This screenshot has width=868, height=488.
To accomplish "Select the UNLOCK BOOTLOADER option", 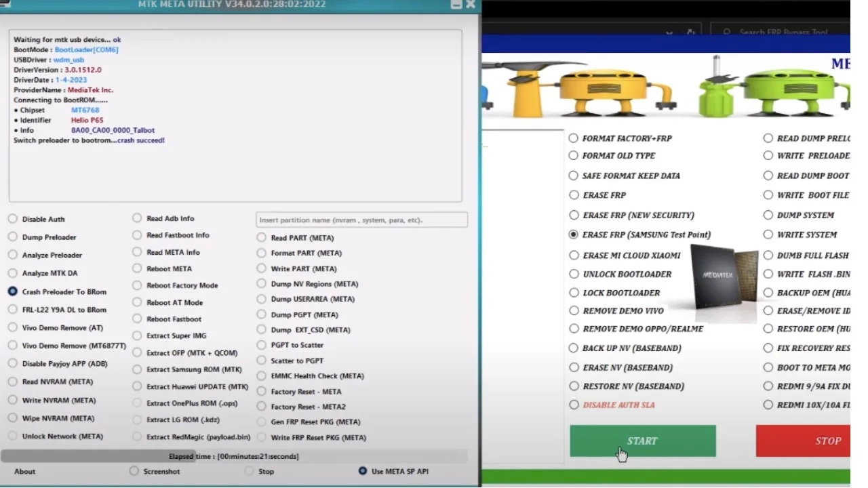I will pos(573,274).
